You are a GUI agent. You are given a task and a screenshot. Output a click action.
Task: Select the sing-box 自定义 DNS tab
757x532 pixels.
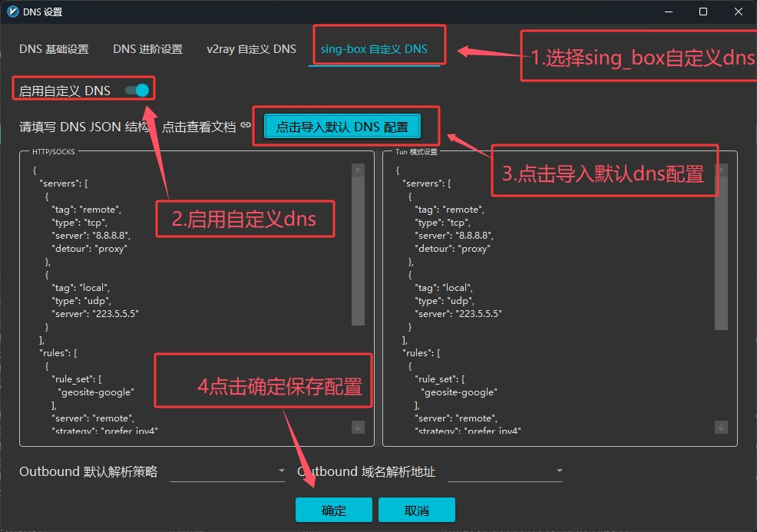coord(374,49)
